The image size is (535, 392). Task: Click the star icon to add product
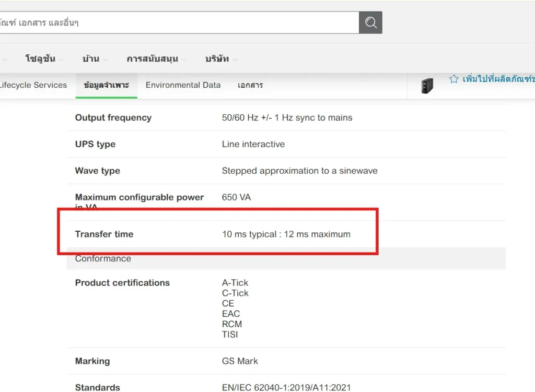(x=454, y=79)
